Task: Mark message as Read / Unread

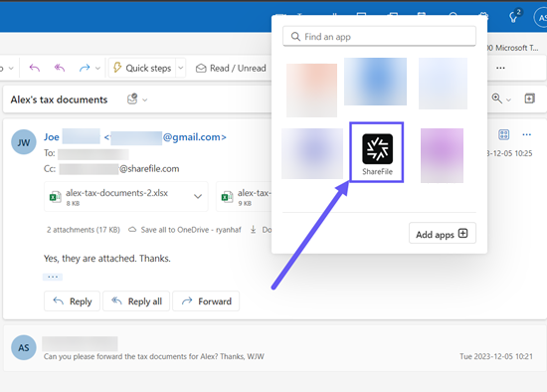Action: click(231, 68)
